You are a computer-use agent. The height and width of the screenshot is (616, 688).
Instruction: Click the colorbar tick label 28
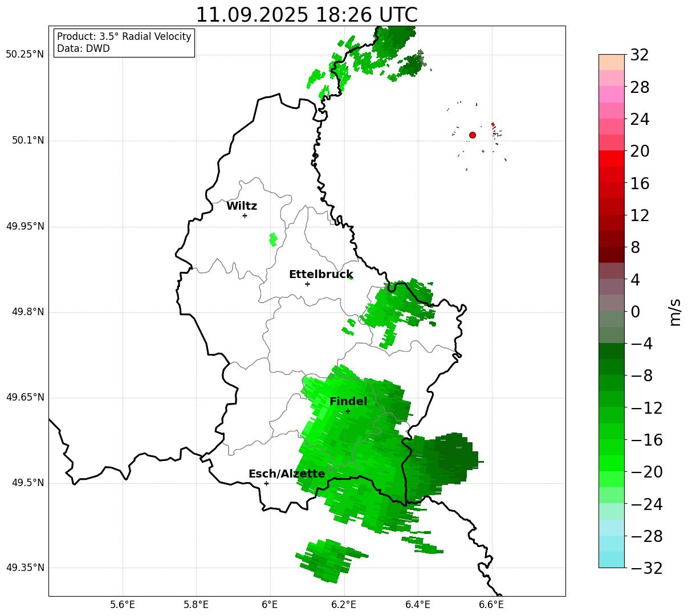coord(640,88)
